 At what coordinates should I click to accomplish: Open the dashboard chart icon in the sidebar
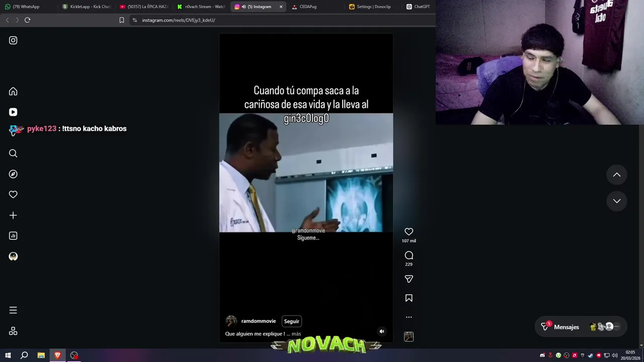[13, 236]
